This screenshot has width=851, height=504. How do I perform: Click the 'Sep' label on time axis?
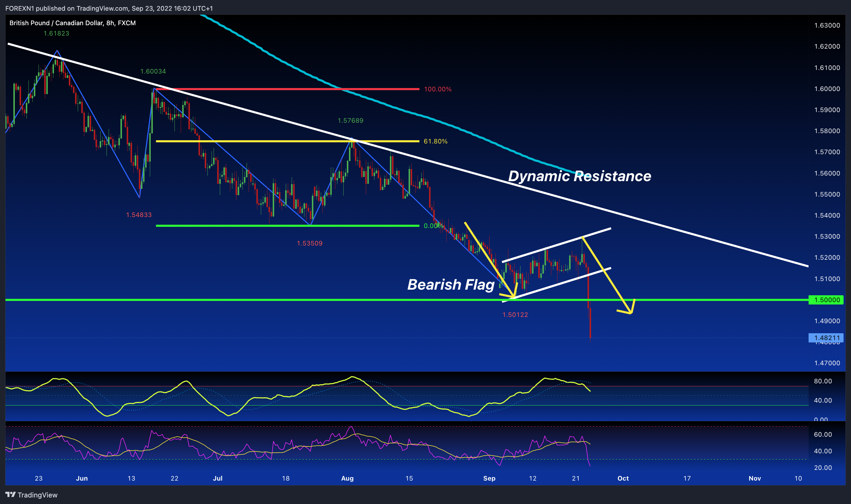coord(489,479)
